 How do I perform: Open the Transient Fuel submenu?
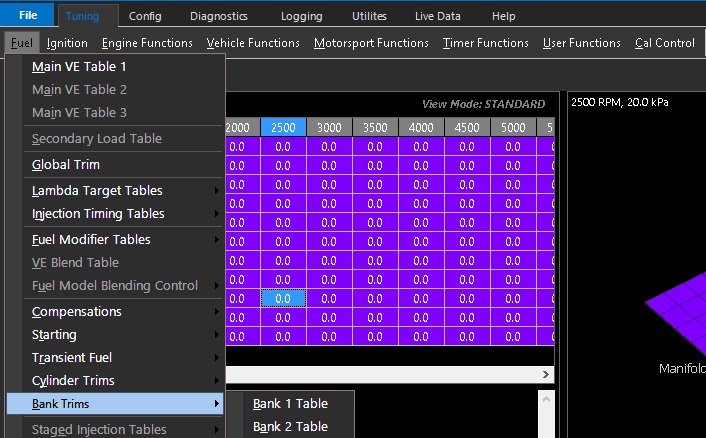[72, 358]
